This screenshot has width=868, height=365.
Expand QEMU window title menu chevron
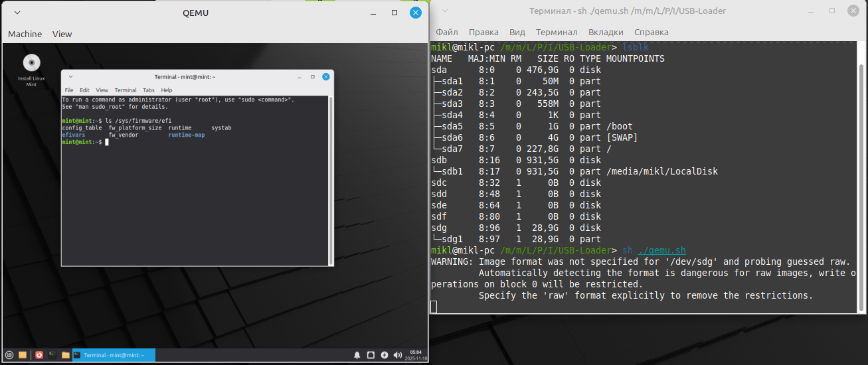pyautogui.click(x=17, y=13)
